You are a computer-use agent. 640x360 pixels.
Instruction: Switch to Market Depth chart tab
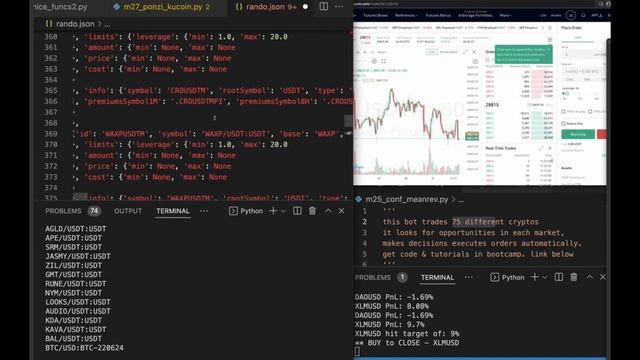[449, 52]
